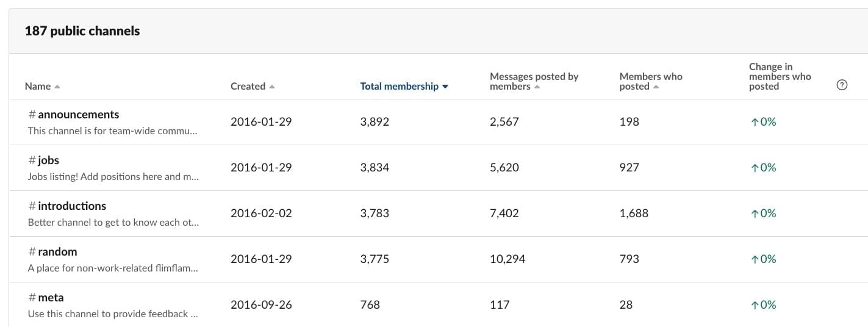868x327 pixels.
Task: Sort by Messages posted by members
Action: click(x=533, y=82)
